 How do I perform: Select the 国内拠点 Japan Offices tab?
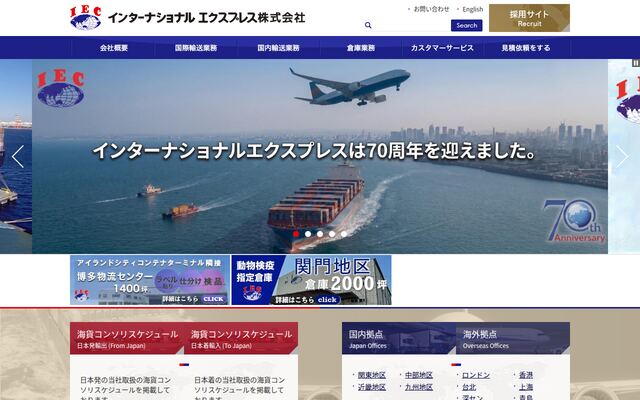pyautogui.click(x=399, y=338)
